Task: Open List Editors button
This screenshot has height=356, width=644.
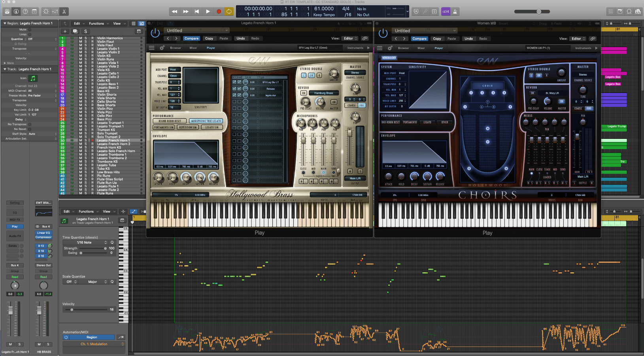Action: point(610,11)
